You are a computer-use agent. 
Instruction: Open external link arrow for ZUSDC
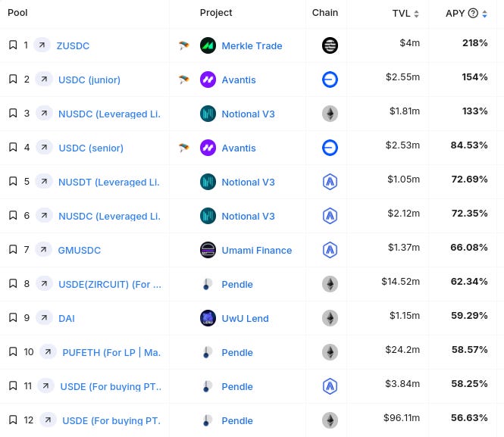(42, 45)
